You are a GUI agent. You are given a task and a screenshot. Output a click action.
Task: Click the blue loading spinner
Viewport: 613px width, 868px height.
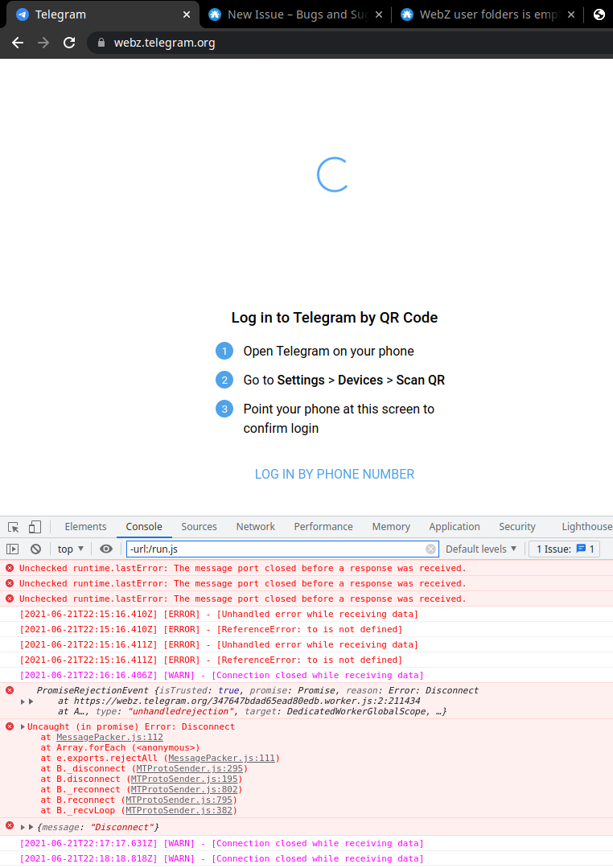333,175
